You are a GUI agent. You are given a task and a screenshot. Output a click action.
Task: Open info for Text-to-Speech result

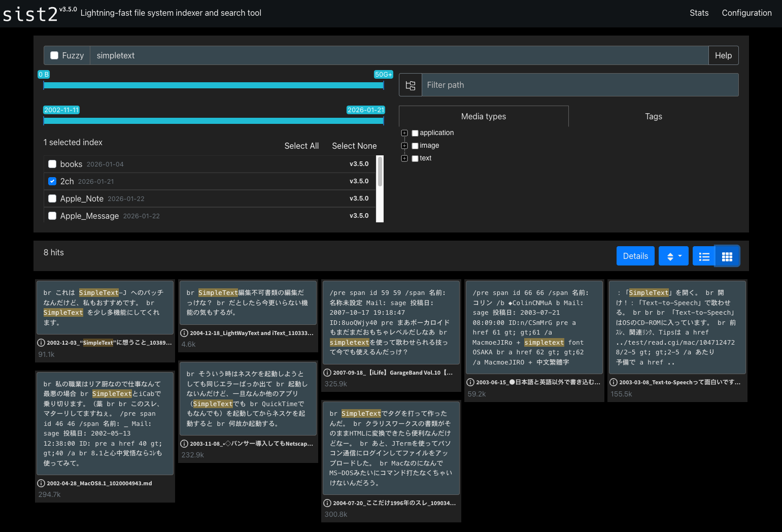614,382
